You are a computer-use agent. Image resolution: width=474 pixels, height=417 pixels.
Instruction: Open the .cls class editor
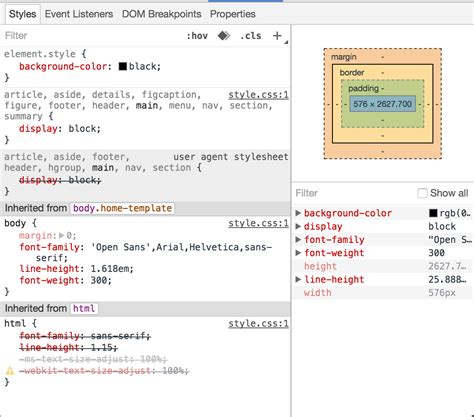[x=251, y=36]
